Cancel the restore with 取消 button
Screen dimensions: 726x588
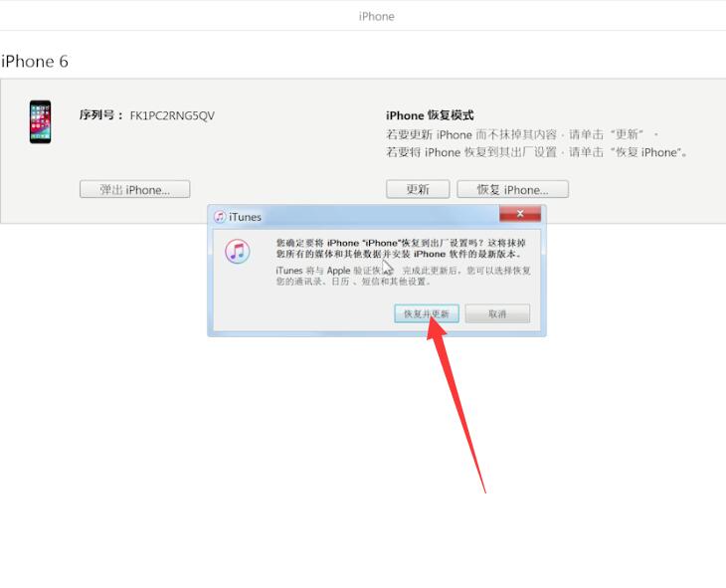(497, 313)
